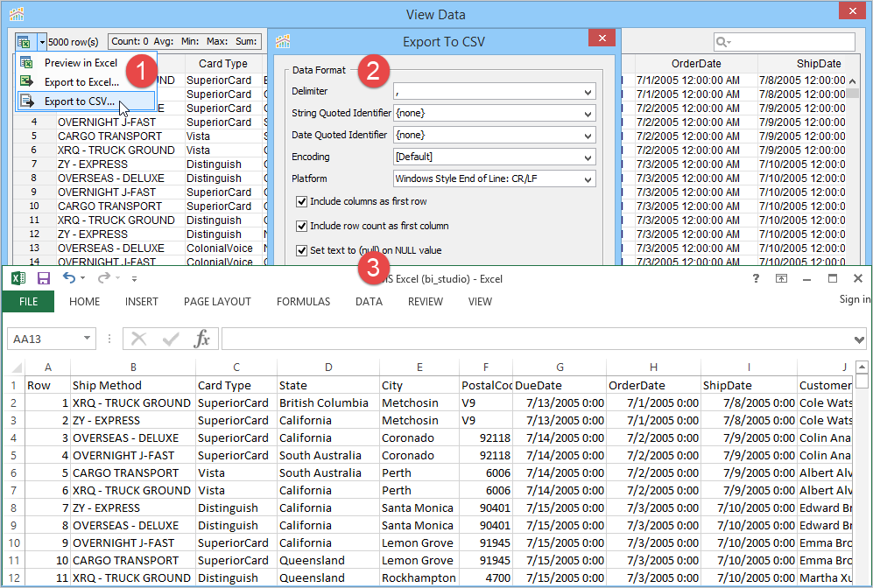The width and height of the screenshot is (873, 588).
Task: Click the search box in View Data window
Action: 784,42
